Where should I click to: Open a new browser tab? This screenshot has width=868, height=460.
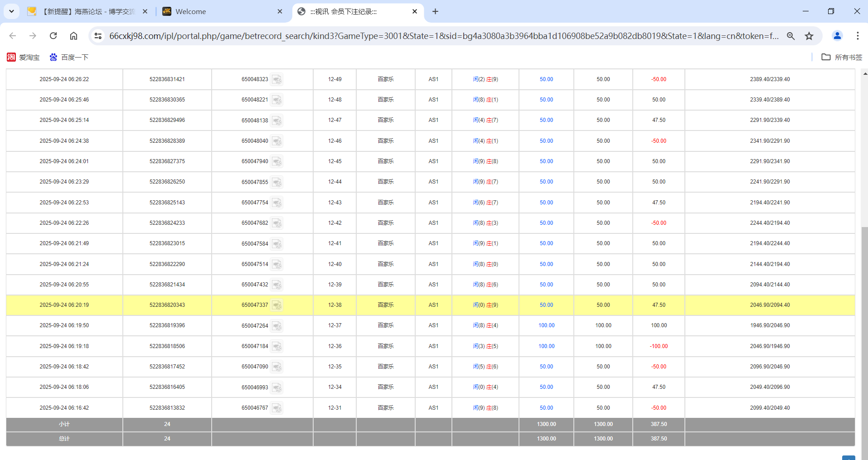pos(435,11)
